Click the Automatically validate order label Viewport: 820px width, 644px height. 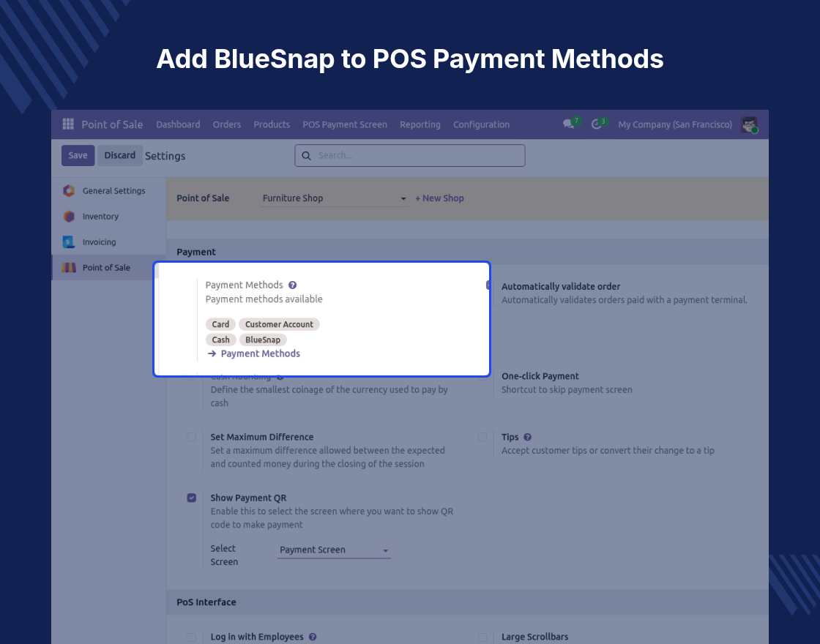[561, 286]
